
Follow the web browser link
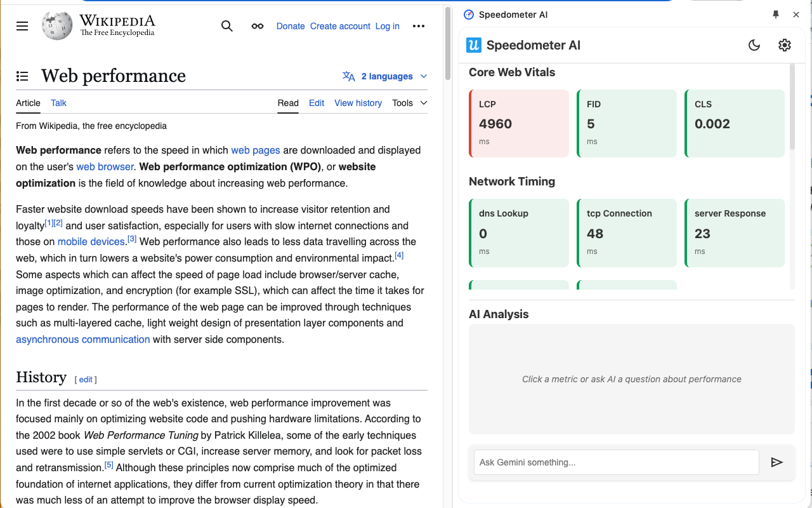[105, 167]
